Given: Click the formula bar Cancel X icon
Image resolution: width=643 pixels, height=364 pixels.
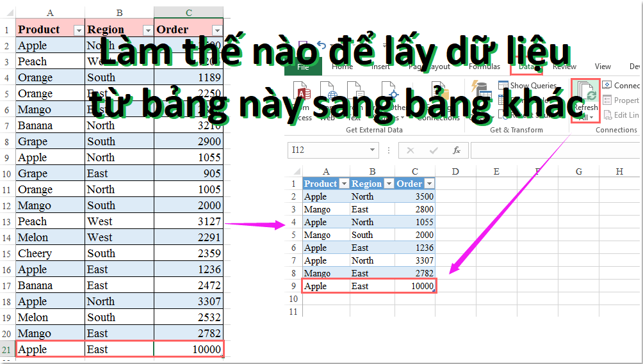Looking at the screenshot, I should click(x=411, y=150).
